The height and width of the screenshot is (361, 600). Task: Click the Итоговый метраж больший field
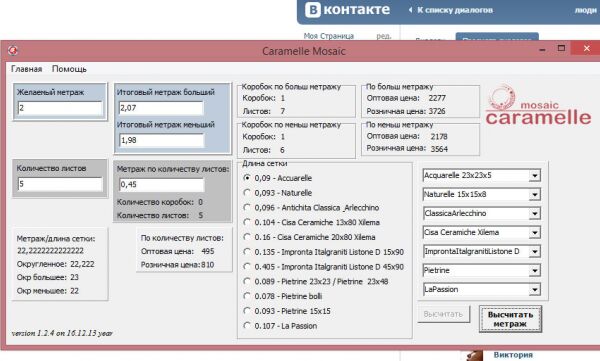(161, 108)
